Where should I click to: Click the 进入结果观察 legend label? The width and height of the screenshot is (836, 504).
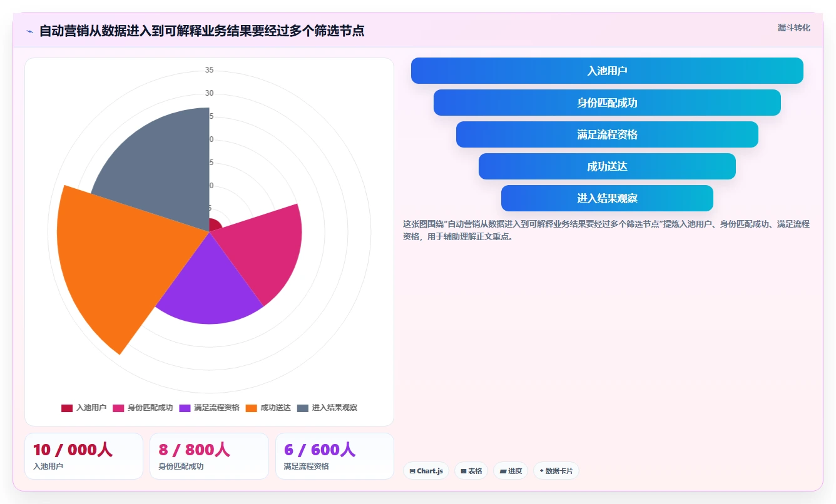coord(335,408)
